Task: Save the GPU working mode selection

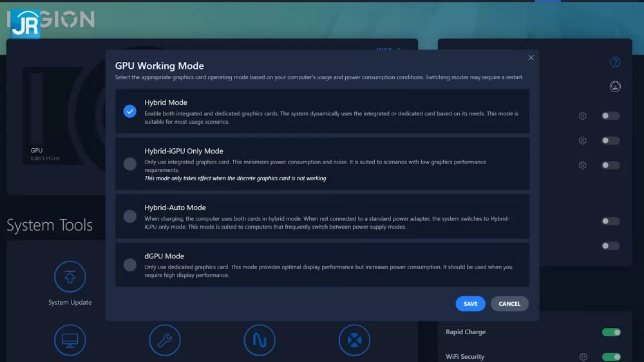Action: pyautogui.click(x=470, y=303)
